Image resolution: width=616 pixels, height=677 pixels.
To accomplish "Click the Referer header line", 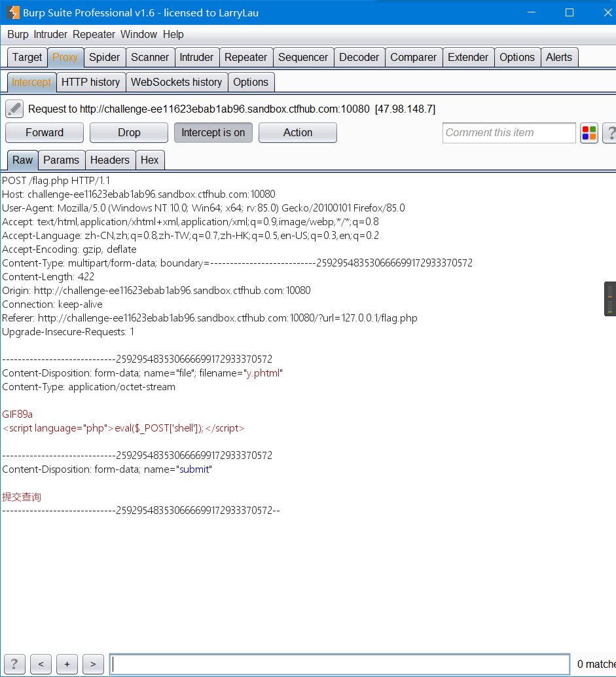I will (209, 318).
